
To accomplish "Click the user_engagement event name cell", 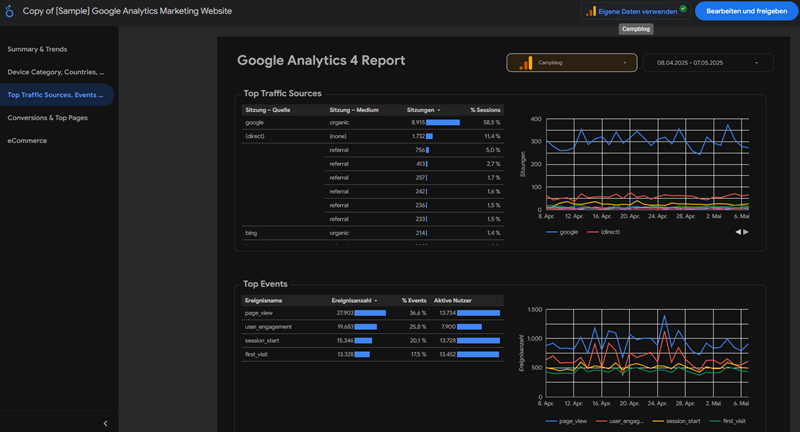I will [268, 327].
